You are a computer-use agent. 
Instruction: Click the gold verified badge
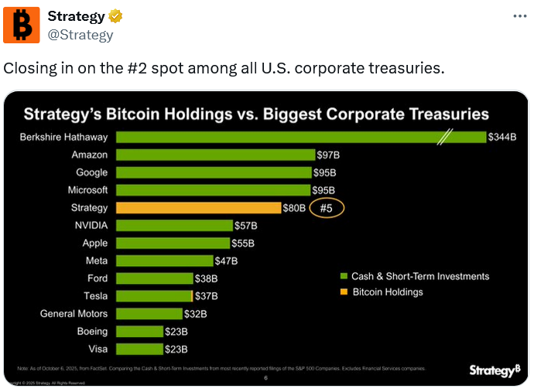coord(115,16)
